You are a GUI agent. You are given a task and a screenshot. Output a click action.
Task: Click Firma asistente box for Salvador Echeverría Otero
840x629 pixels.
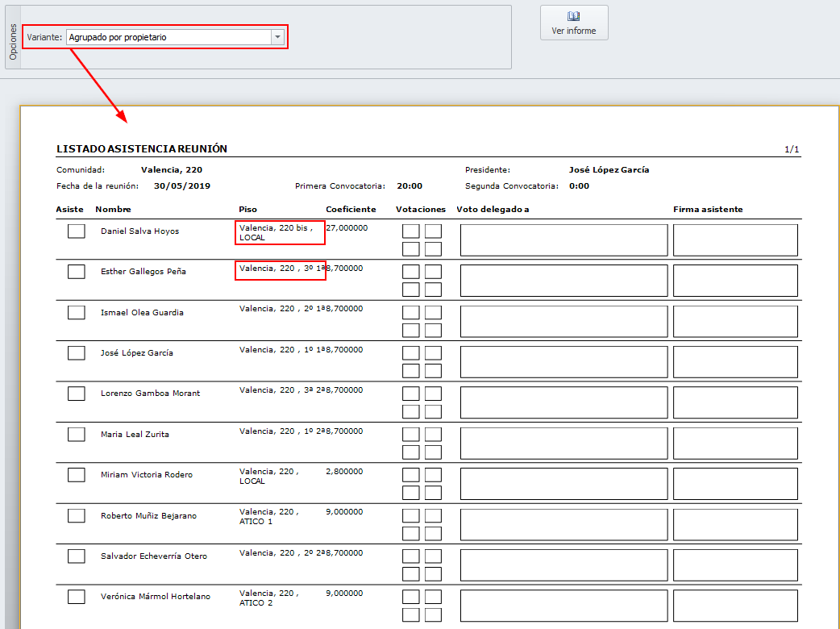point(735,564)
